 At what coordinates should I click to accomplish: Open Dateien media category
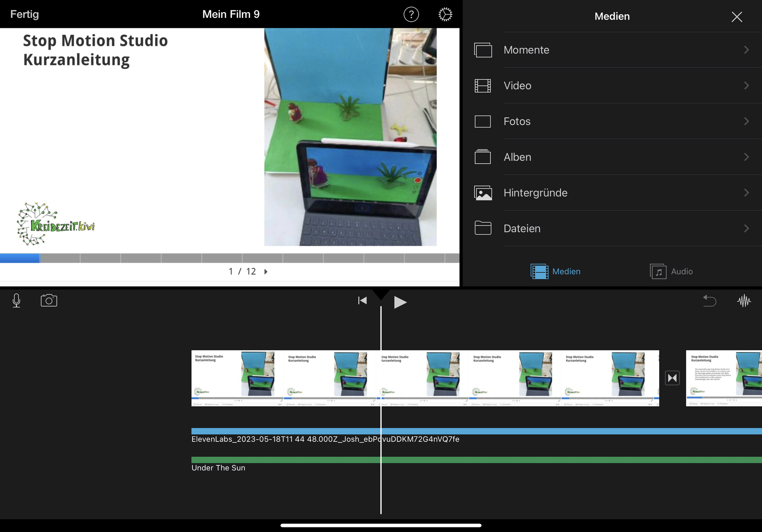(x=612, y=228)
